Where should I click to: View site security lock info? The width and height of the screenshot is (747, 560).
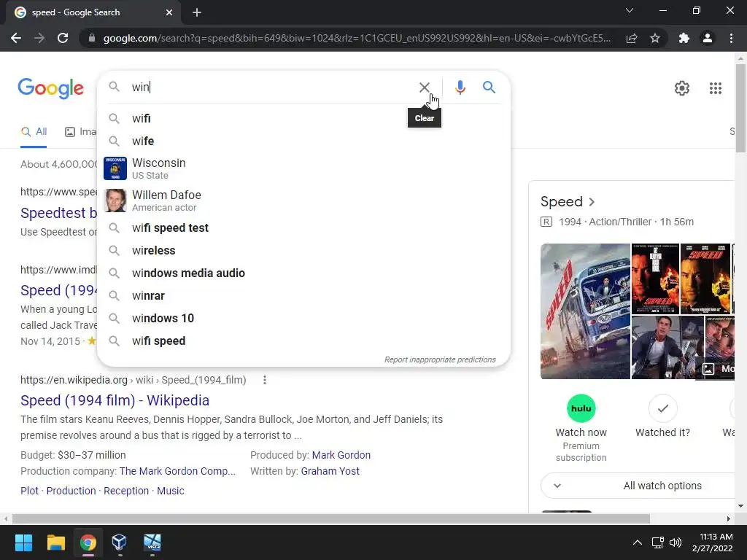pyautogui.click(x=92, y=38)
